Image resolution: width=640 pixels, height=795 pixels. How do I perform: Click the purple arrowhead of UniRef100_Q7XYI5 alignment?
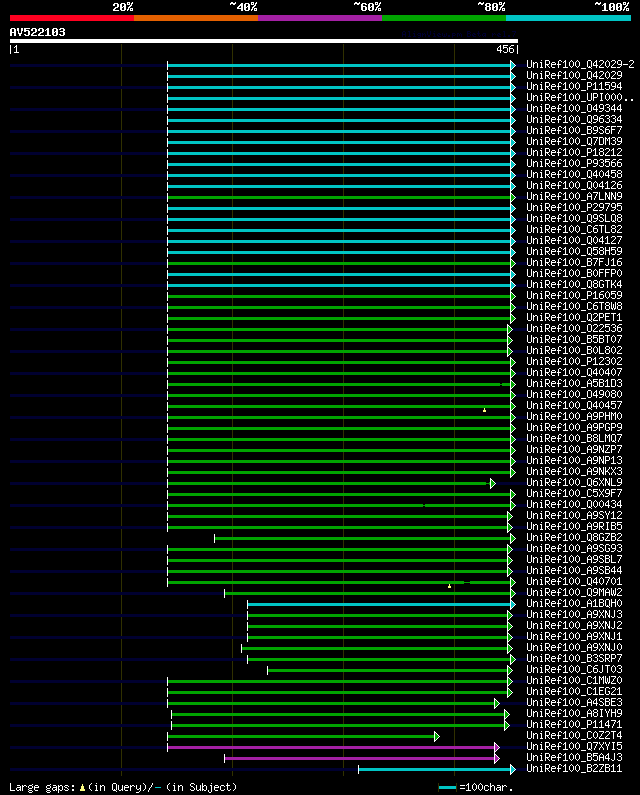point(496,747)
